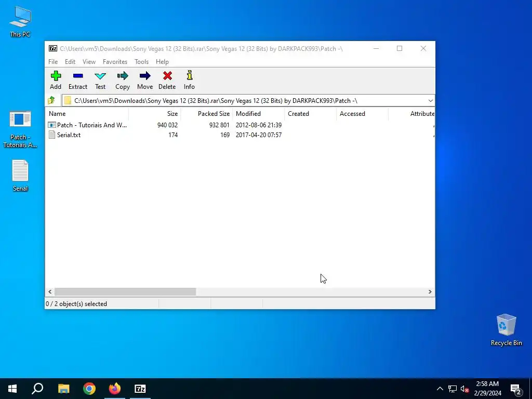Select Patch - Tutoriais desktop icon
Viewport: 532px width, 399px height.
point(20,129)
